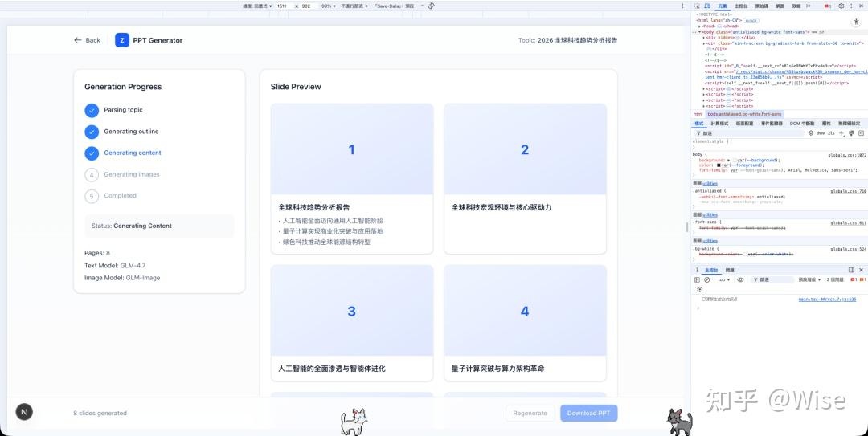868x436 pixels.
Task: Click the Generating outline checkmark circle
Action: point(92,132)
